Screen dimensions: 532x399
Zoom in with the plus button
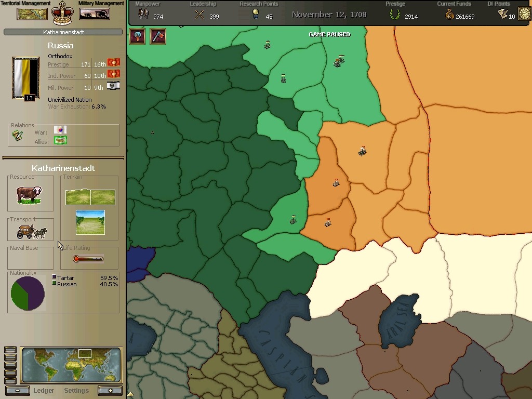(110, 391)
